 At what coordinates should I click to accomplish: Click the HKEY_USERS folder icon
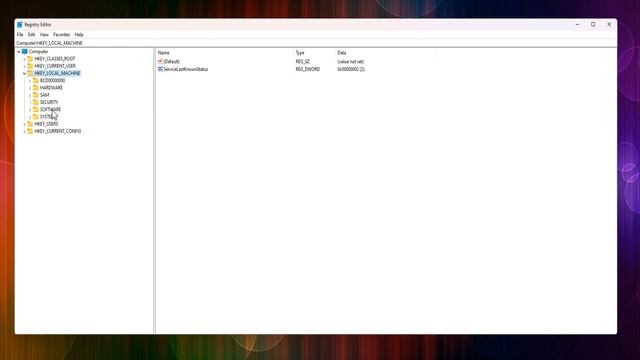[30, 124]
